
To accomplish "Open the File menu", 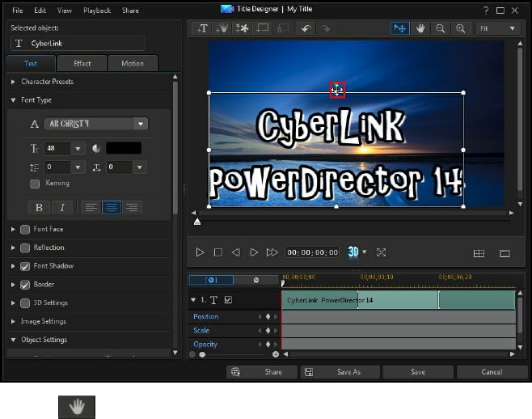I will [18, 11].
